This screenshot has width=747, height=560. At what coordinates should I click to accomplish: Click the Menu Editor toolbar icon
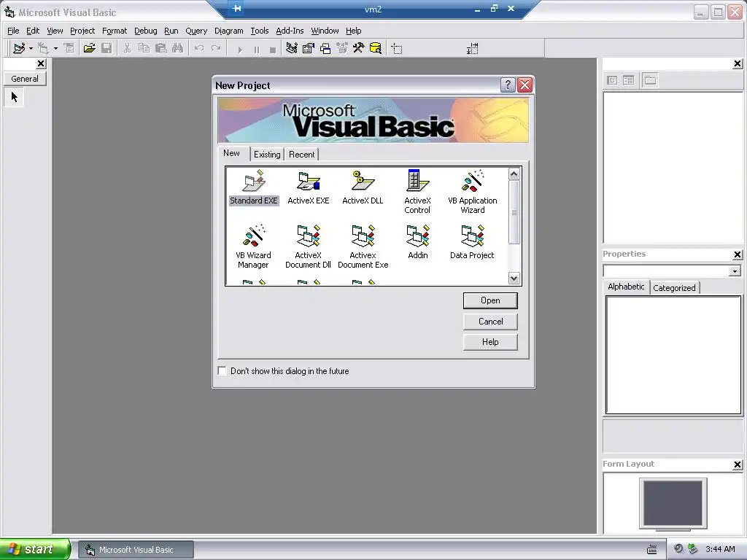coord(69,48)
